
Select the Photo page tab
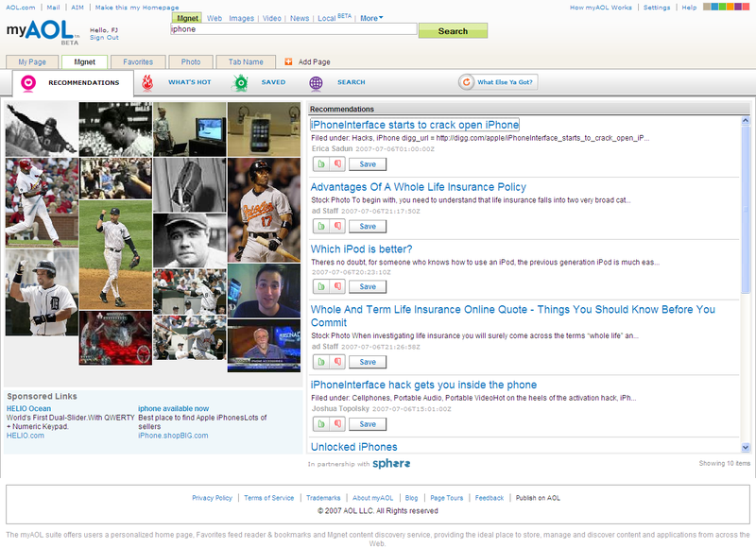(x=191, y=62)
